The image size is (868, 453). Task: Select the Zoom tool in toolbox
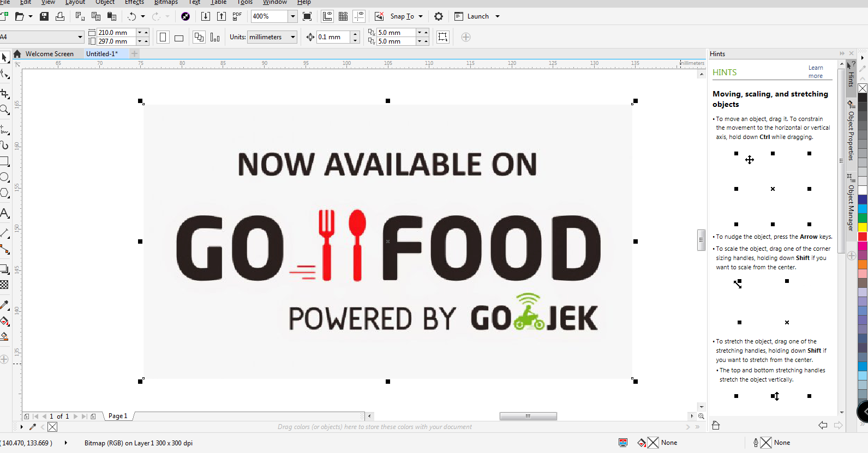pyautogui.click(x=4, y=110)
